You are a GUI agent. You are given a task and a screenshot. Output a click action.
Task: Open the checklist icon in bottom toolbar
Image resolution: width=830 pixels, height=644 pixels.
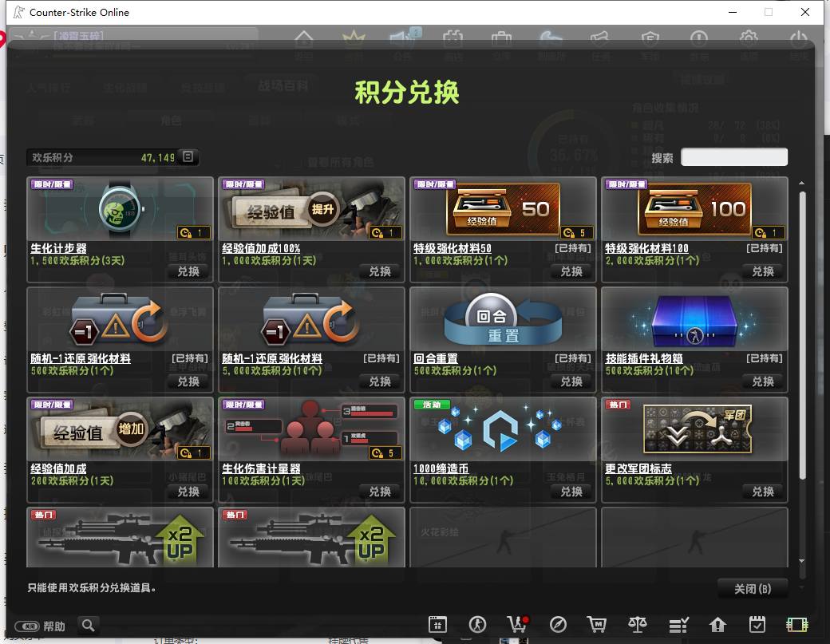tap(678, 625)
